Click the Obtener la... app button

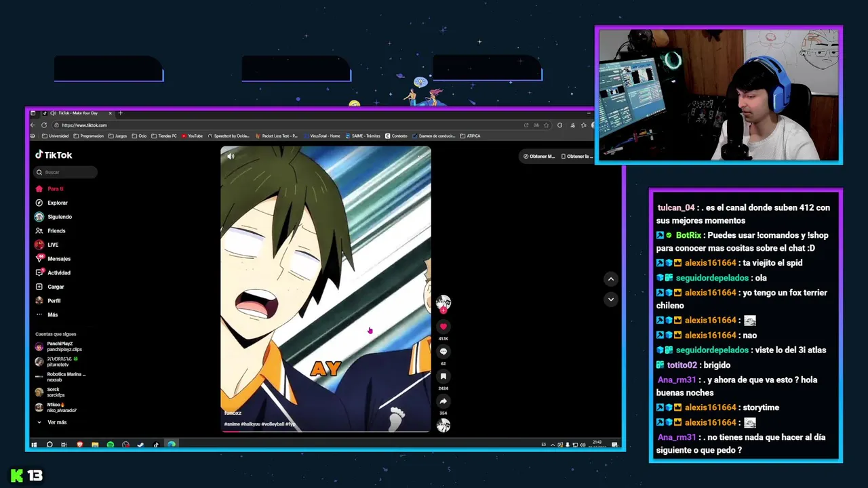pos(577,157)
